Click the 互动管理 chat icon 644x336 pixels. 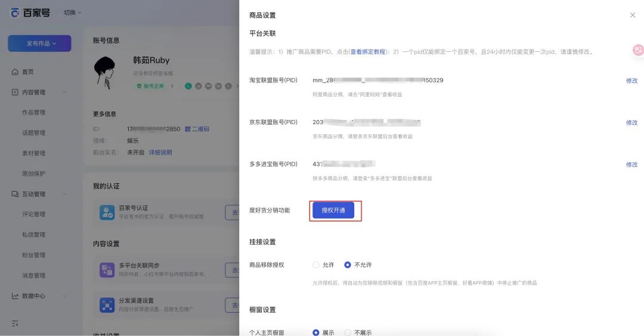(x=15, y=194)
